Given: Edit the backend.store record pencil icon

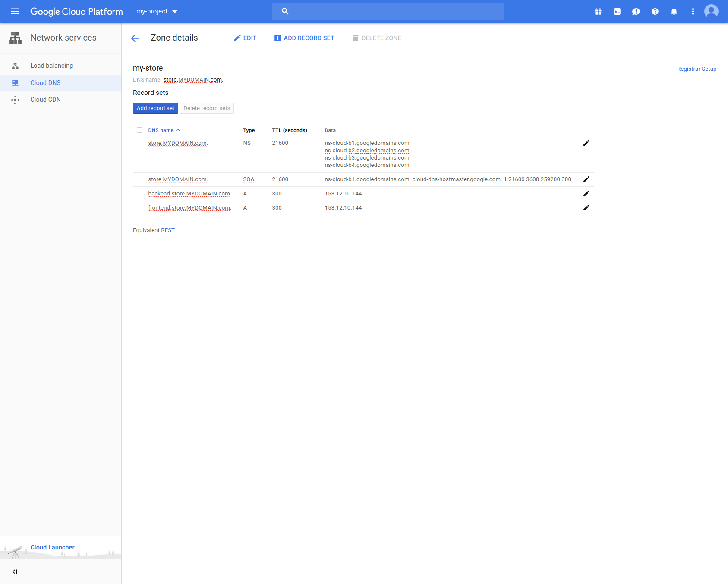Looking at the screenshot, I should 586,194.
